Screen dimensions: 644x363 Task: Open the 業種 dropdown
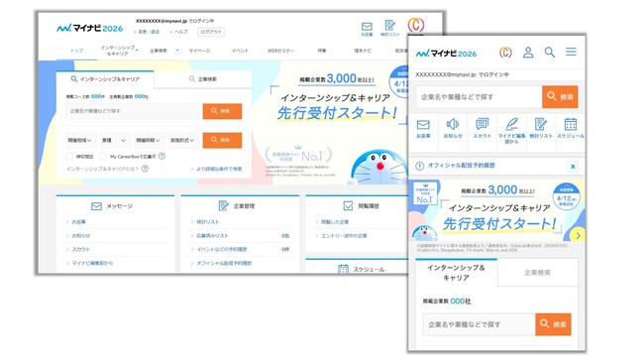[115, 140]
